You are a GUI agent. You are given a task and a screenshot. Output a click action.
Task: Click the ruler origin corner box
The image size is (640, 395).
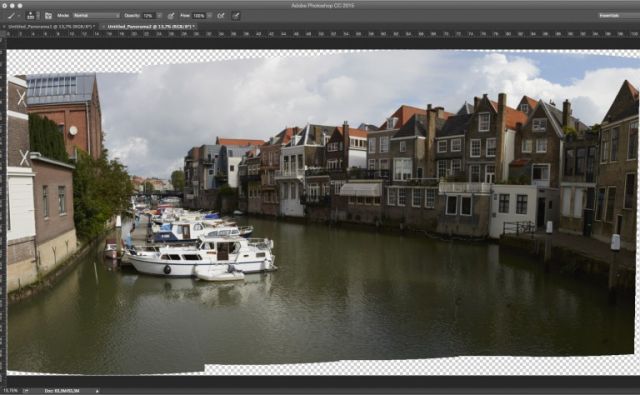point(3,34)
